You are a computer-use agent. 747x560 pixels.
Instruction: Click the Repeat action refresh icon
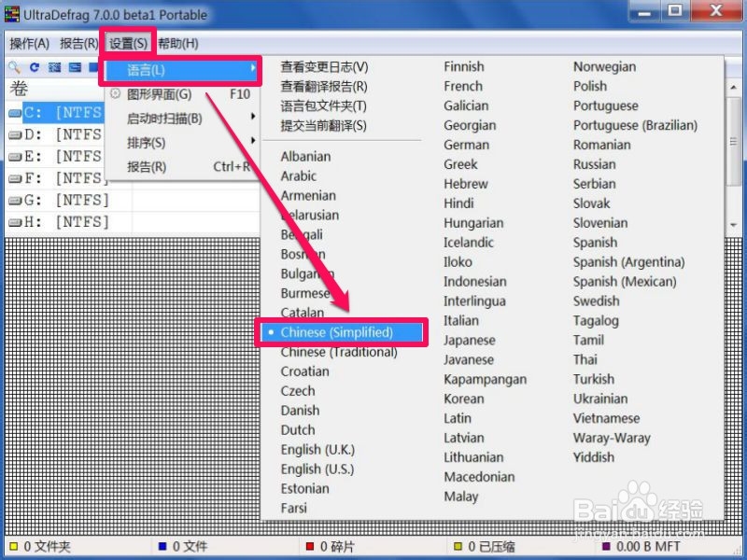35,67
